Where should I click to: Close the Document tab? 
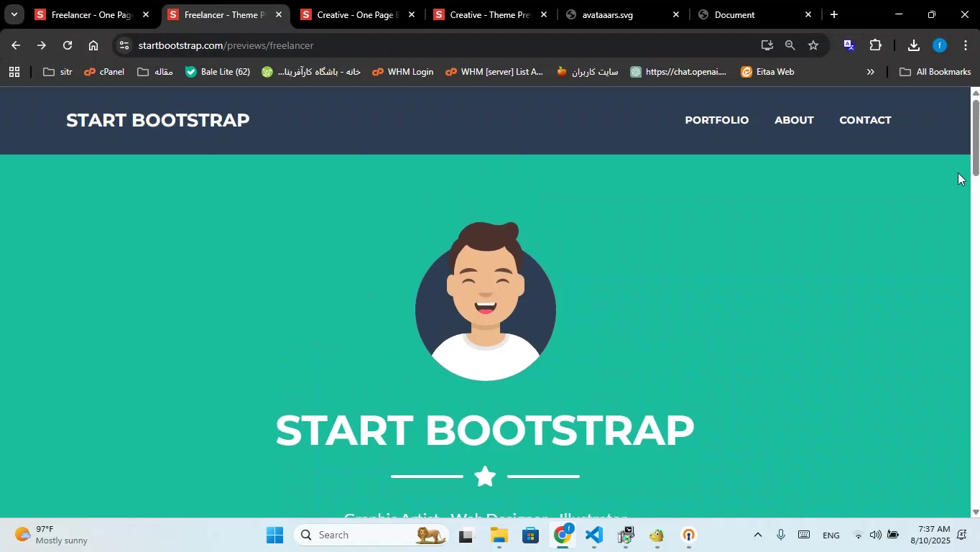tap(808, 14)
